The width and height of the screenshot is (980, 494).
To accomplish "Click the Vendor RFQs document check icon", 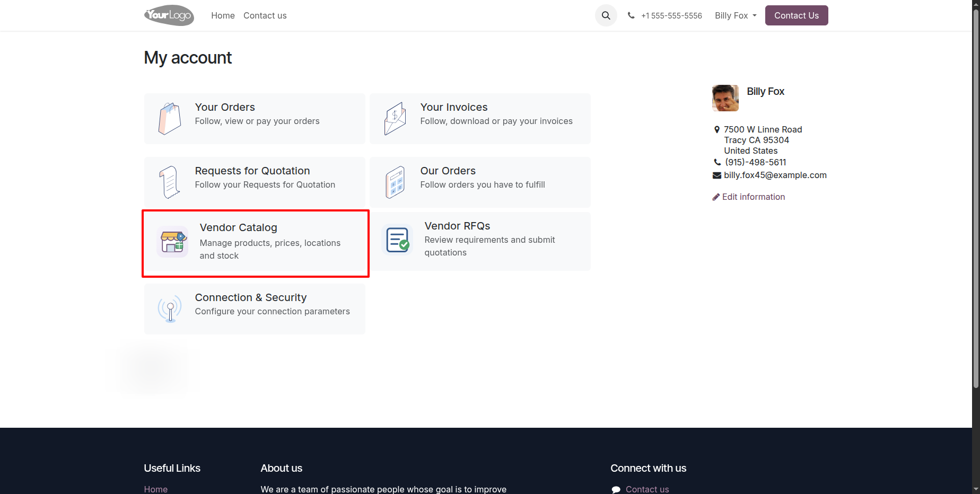I will (398, 240).
